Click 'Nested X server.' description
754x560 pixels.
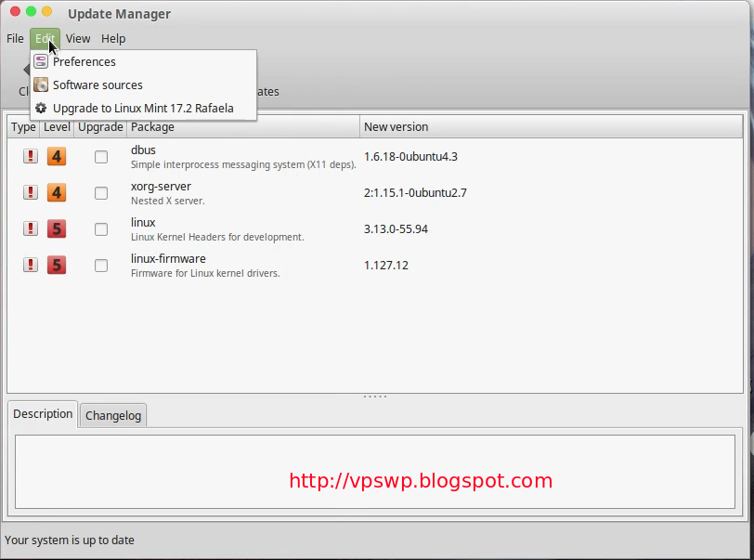(168, 202)
